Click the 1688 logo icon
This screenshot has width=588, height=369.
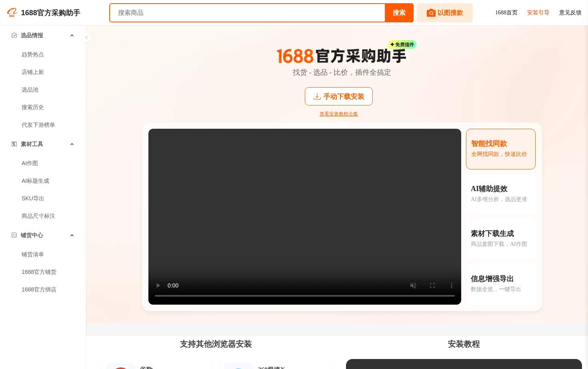tap(12, 13)
